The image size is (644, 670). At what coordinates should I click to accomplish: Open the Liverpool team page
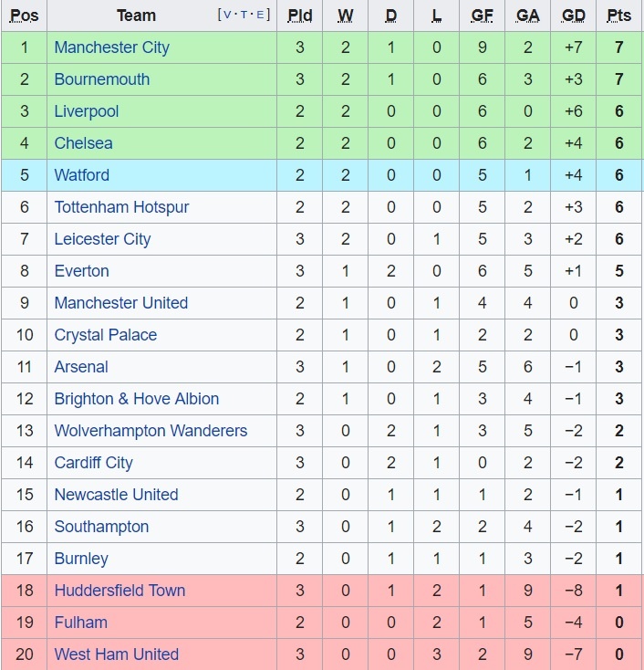click(87, 111)
